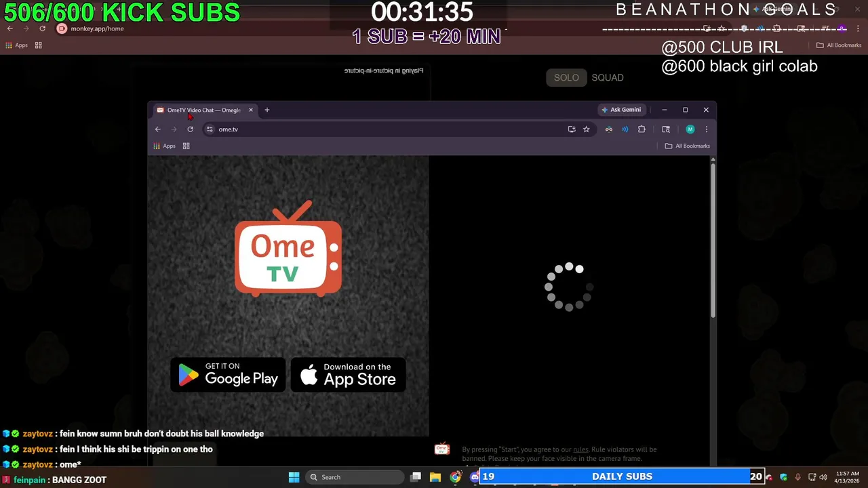This screenshot has width=868, height=488.
Task: Open a new tab in the OmeTV window
Action: [267, 110]
